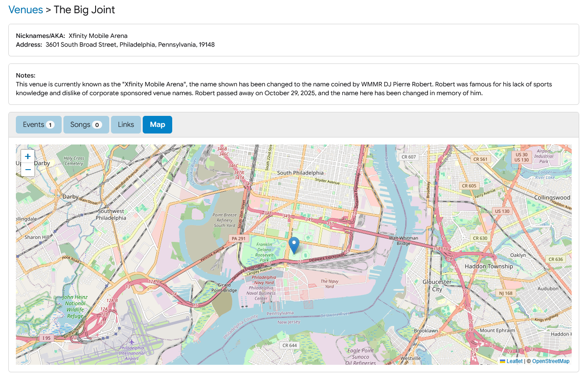Switch to the Songs tab

click(86, 125)
